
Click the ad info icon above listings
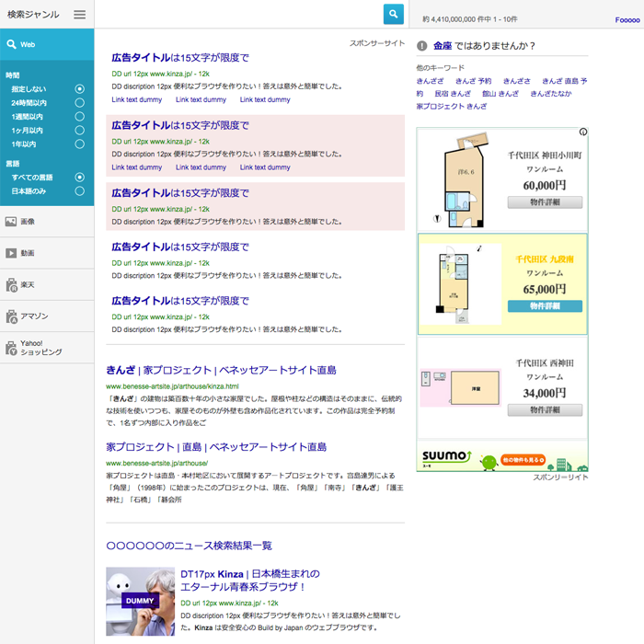pos(583,132)
